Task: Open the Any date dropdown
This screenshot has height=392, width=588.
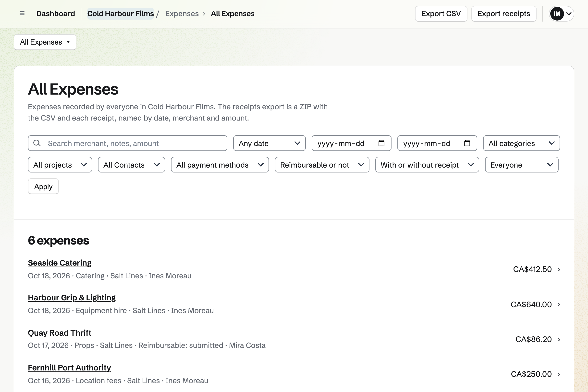Action: coord(269,143)
